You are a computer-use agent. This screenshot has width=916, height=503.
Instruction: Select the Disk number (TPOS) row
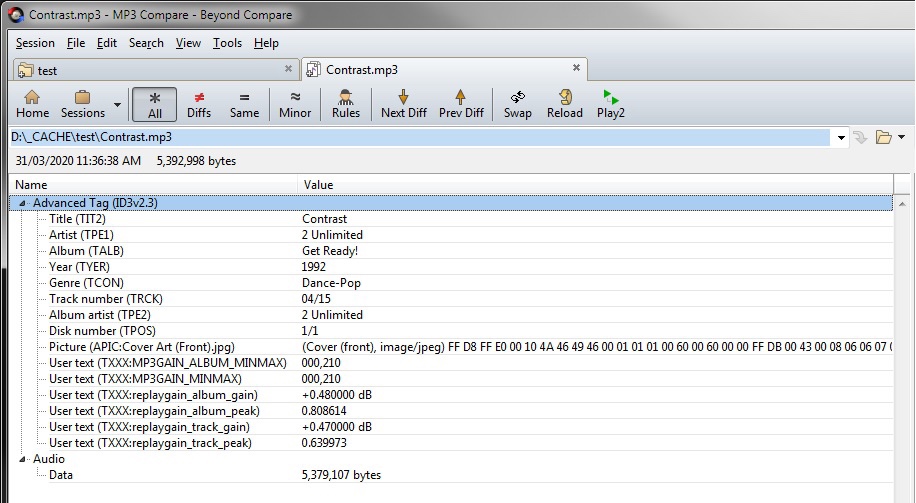pos(451,331)
